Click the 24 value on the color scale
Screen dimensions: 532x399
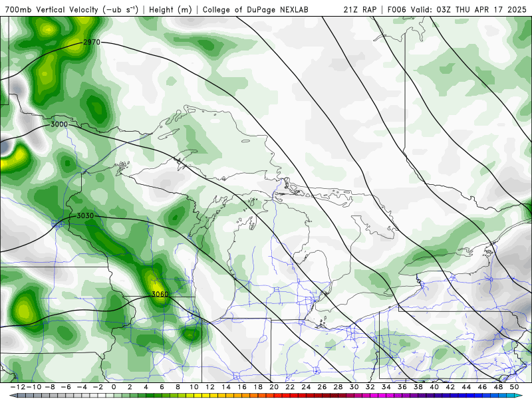(306, 387)
